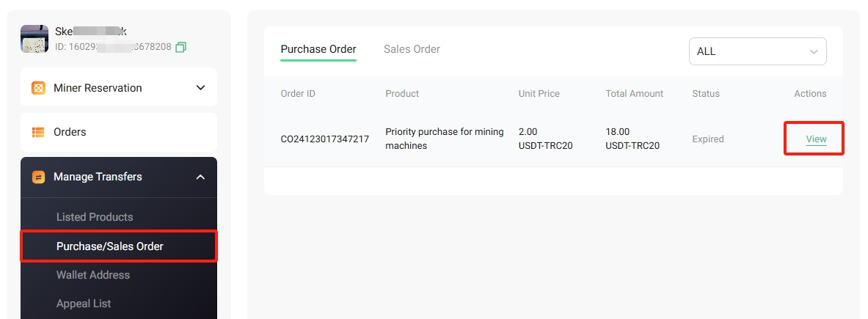
Task: Open the ALL status filter dropdown
Action: coord(757,51)
